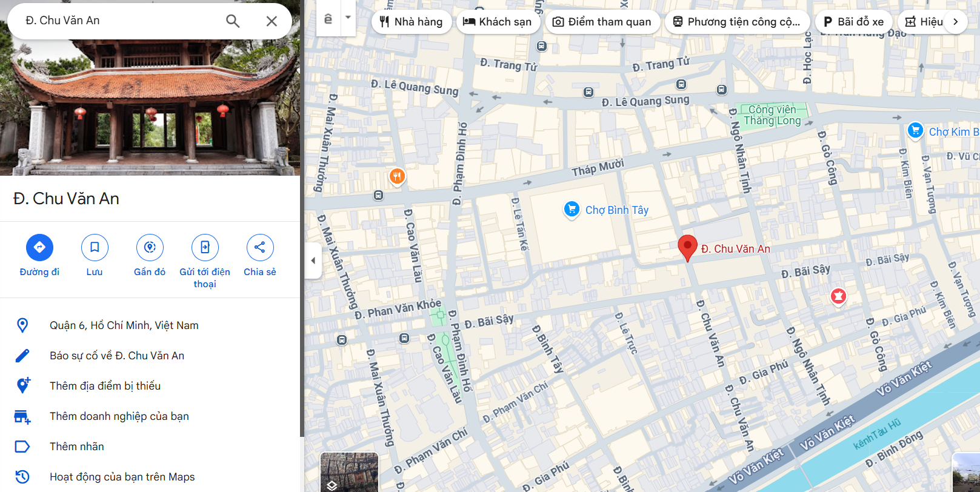Click the pencil edit icon
Viewport: 980px width, 492px height.
tap(22, 356)
